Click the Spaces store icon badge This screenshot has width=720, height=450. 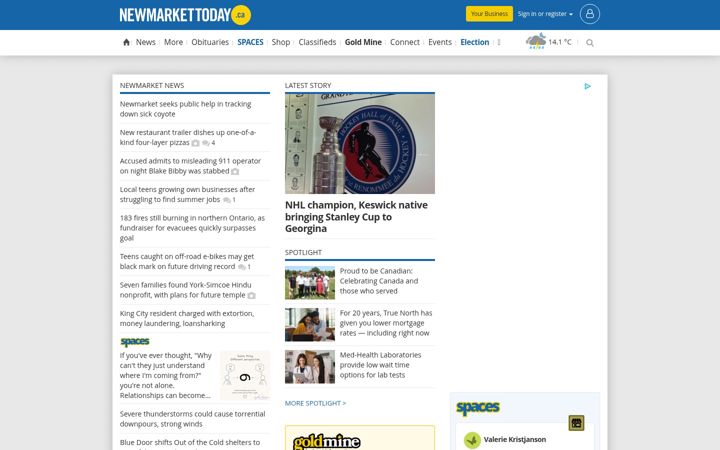[x=576, y=422]
